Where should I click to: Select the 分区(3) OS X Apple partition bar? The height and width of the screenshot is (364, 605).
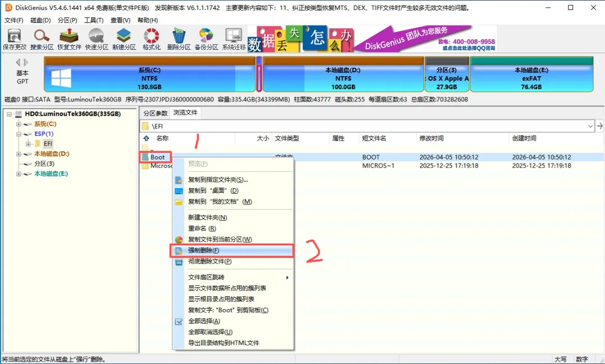click(447, 74)
